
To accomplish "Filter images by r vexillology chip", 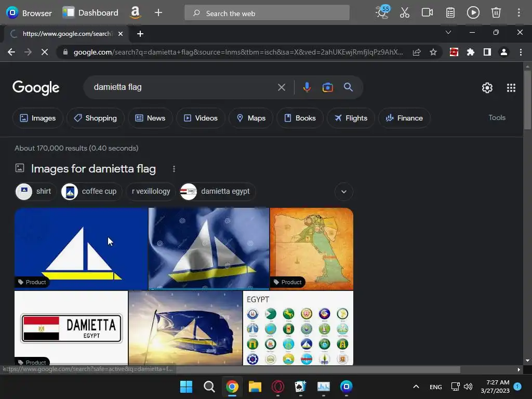I will (x=151, y=192).
